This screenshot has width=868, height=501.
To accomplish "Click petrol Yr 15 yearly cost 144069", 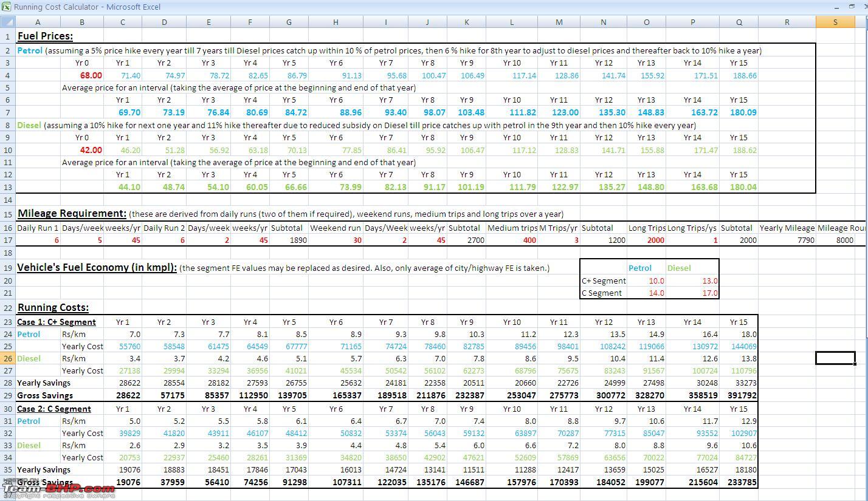I will tap(744, 346).
